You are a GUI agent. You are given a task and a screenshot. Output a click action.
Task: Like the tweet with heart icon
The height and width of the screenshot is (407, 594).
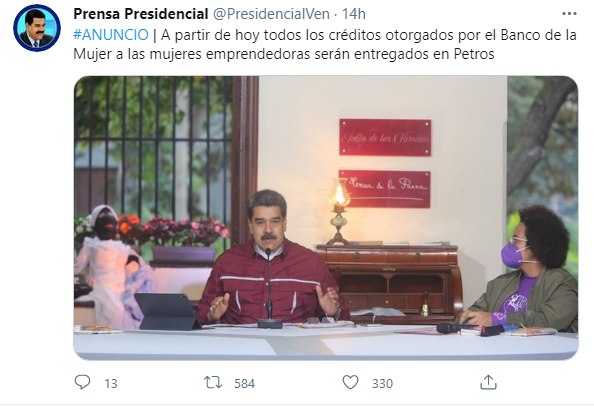click(x=350, y=382)
